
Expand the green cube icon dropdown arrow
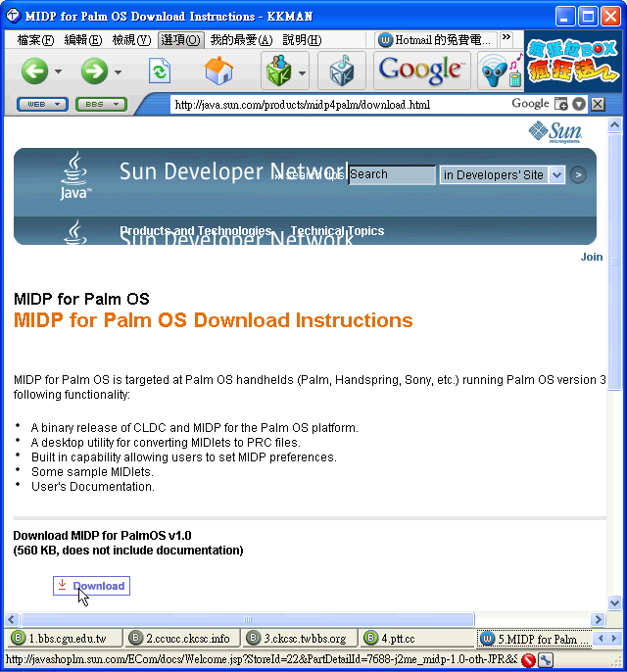coord(302,72)
